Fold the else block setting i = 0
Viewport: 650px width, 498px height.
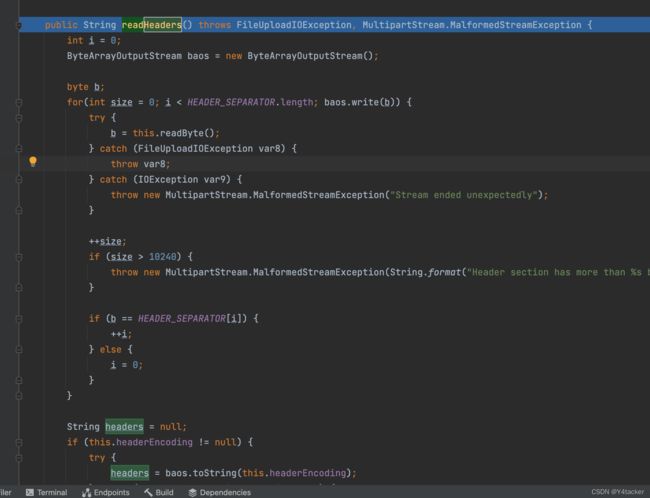click(x=19, y=350)
